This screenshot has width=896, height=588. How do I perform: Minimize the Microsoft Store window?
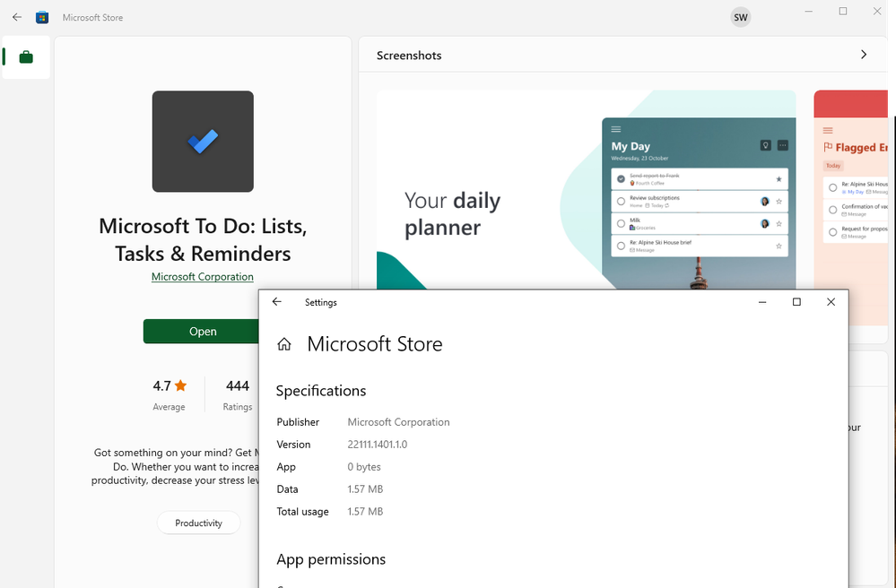tap(809, 12)
